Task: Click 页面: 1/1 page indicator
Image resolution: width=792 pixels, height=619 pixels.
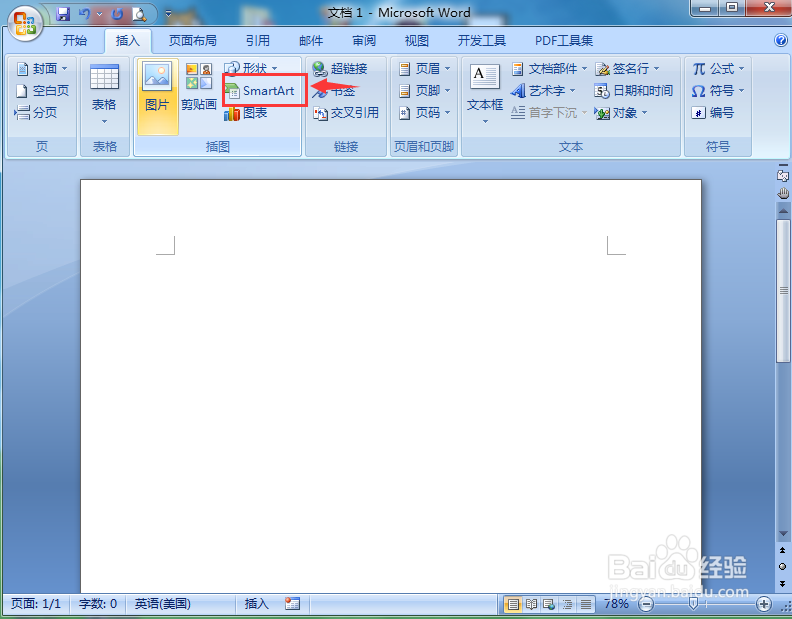Action: (x=35, y=604)
